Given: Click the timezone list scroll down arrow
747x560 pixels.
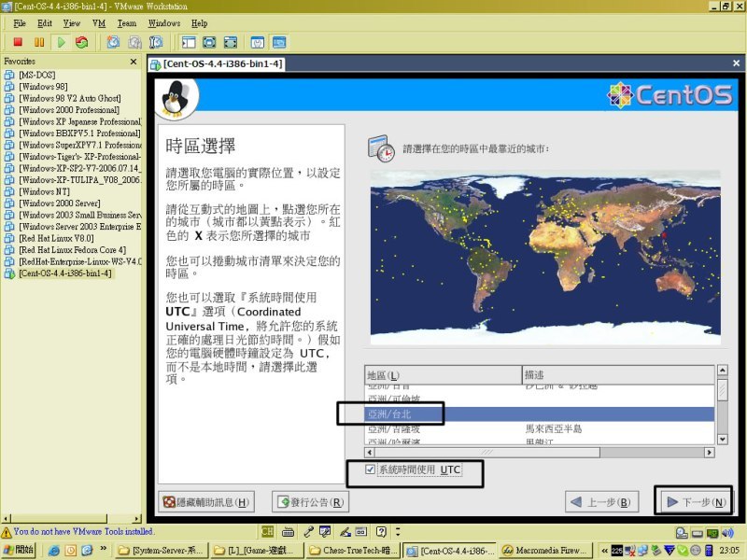Looking at the screenshot, I should (723, 439).
